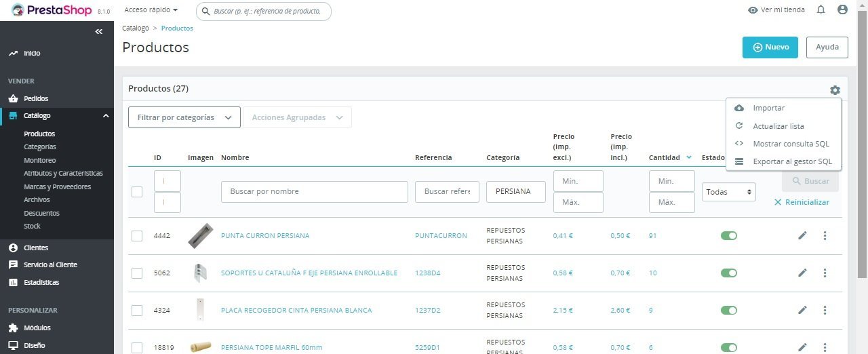Click the Ayuda button
This screenshot has height=354, width=868.
[827, 47]
